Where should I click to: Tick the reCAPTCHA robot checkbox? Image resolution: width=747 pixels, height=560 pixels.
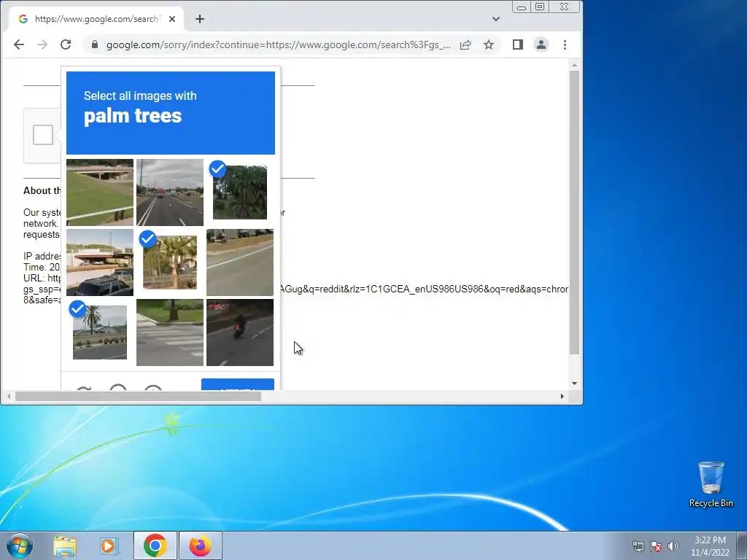pos(43,135)
